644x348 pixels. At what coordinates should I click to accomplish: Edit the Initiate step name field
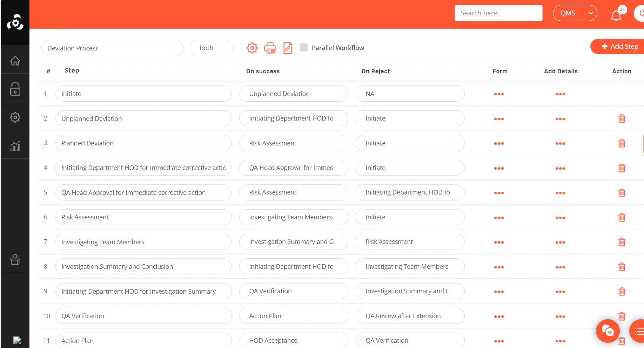click(143, 94)
